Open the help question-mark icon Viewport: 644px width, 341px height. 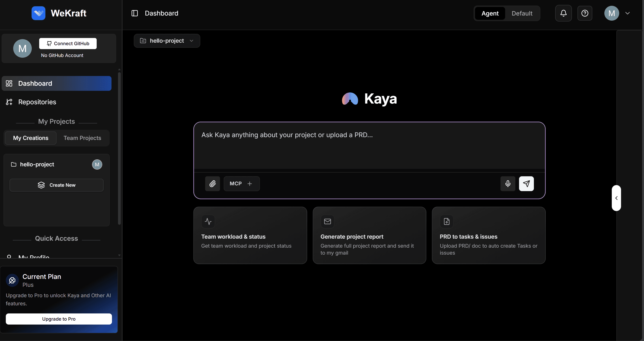pyautogui.click(x=585, y=13)
